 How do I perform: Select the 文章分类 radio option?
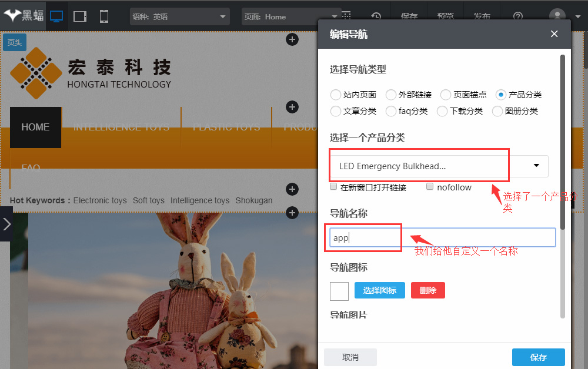(x=336, y=111)
